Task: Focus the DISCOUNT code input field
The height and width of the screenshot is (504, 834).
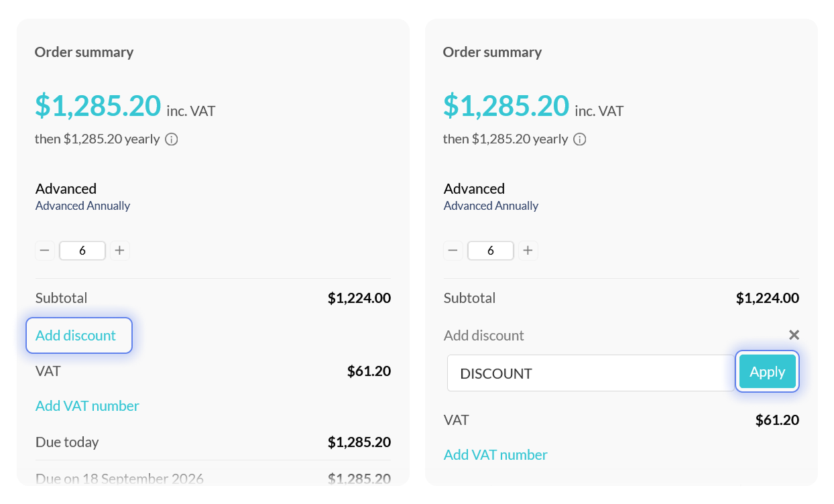Action: 590,373
